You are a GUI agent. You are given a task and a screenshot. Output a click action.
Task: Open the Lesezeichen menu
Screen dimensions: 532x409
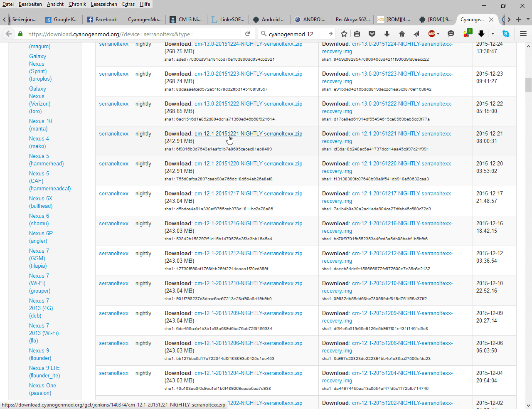pos(104,4)
